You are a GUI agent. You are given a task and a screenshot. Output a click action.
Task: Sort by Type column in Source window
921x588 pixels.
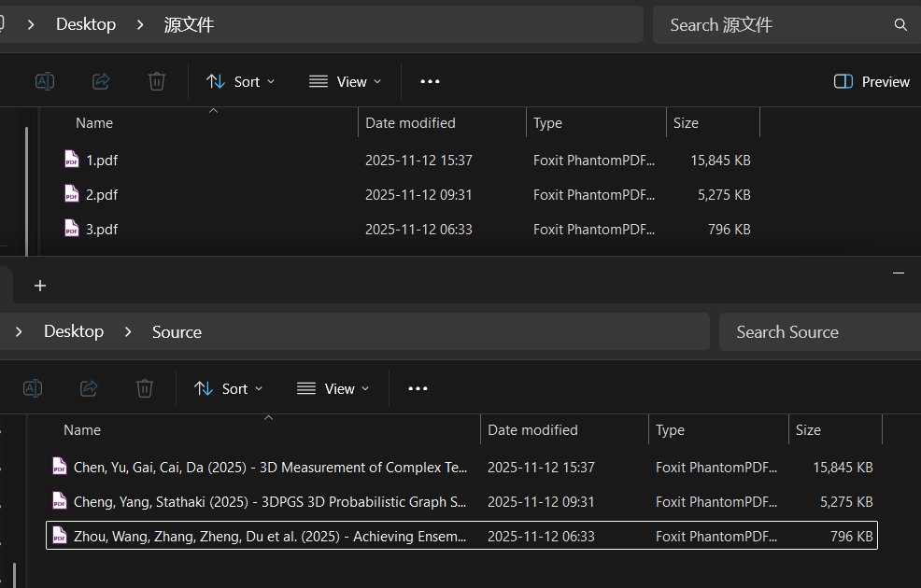click(670, 430)
